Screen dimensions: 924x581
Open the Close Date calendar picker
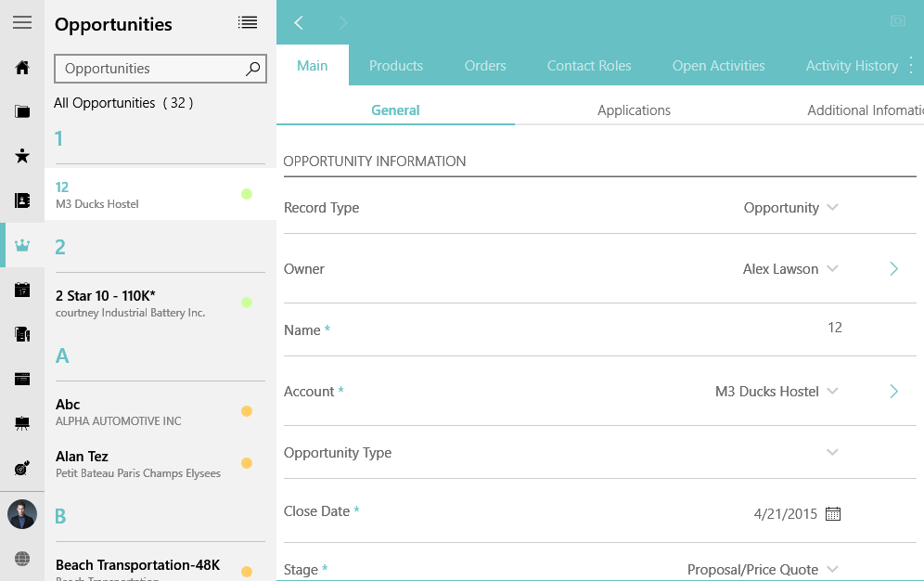[833, 513]
